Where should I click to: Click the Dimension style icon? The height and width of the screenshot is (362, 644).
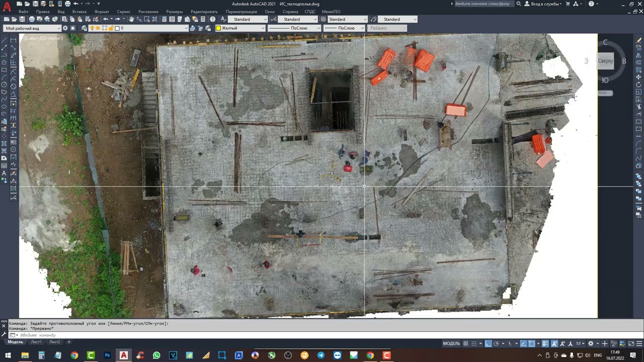pos(274,19)
